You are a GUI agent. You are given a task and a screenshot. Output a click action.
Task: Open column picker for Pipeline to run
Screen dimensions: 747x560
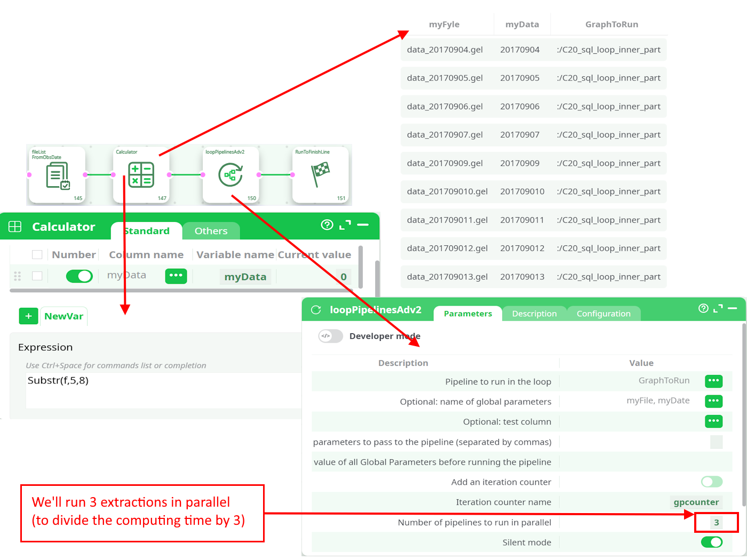(713, 381)
